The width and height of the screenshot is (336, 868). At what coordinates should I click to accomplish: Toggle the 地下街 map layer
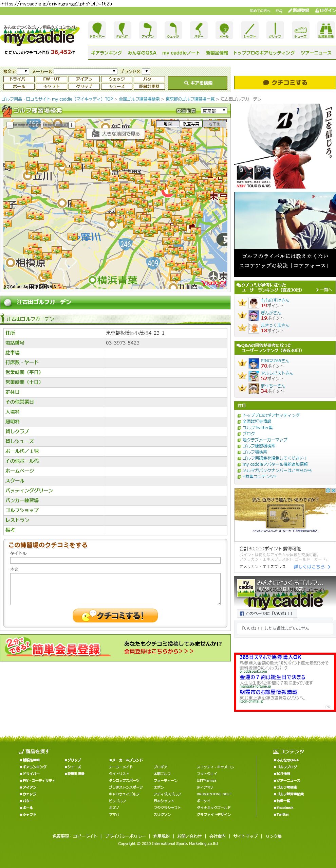[x=214, y=124]
